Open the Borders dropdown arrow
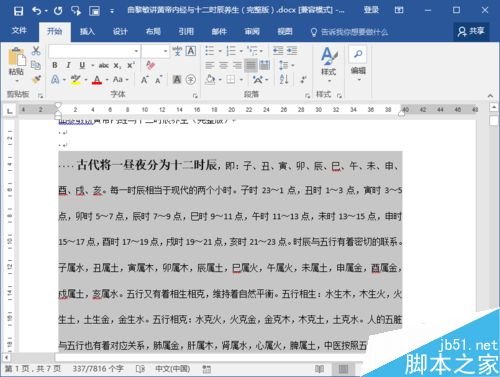Viewport: 500px width, 377px height. coord(241,80)
